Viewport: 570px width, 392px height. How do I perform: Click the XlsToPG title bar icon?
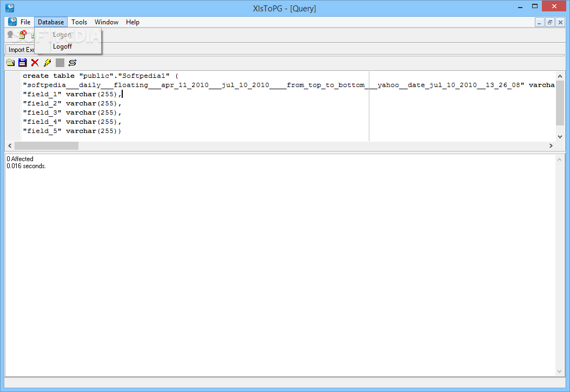coord(10,8)
